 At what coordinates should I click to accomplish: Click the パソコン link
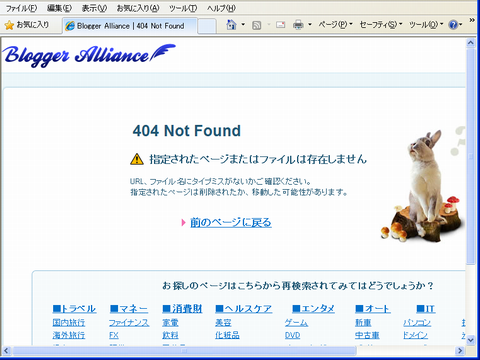417,323
